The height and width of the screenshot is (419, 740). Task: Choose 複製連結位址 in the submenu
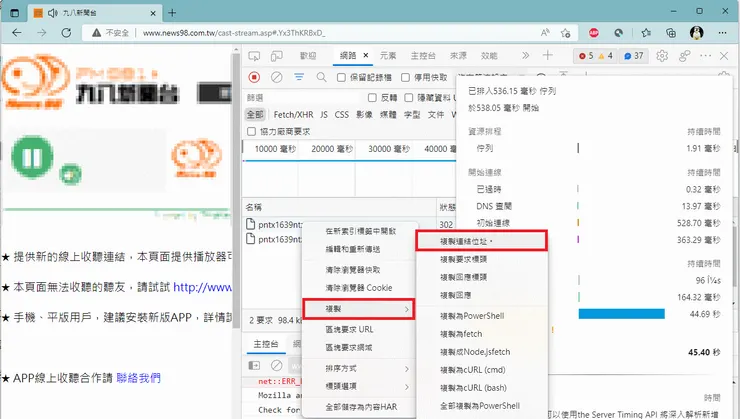point(482,241)
